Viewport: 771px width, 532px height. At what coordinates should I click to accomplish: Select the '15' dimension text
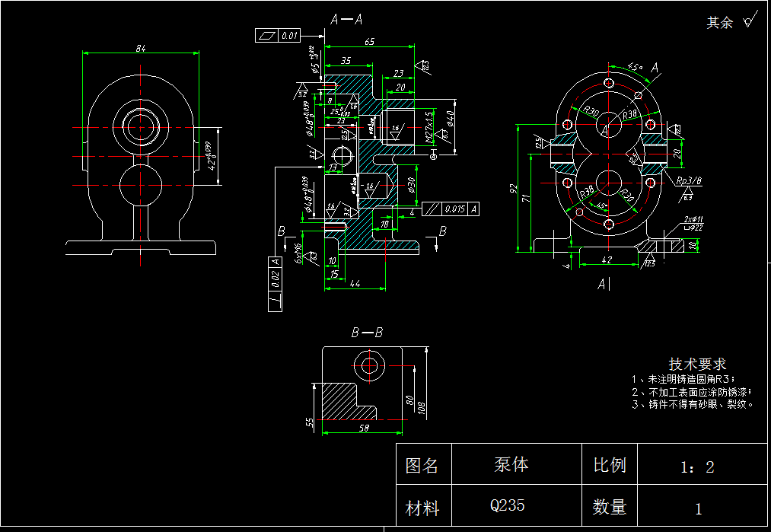point(334,274)
